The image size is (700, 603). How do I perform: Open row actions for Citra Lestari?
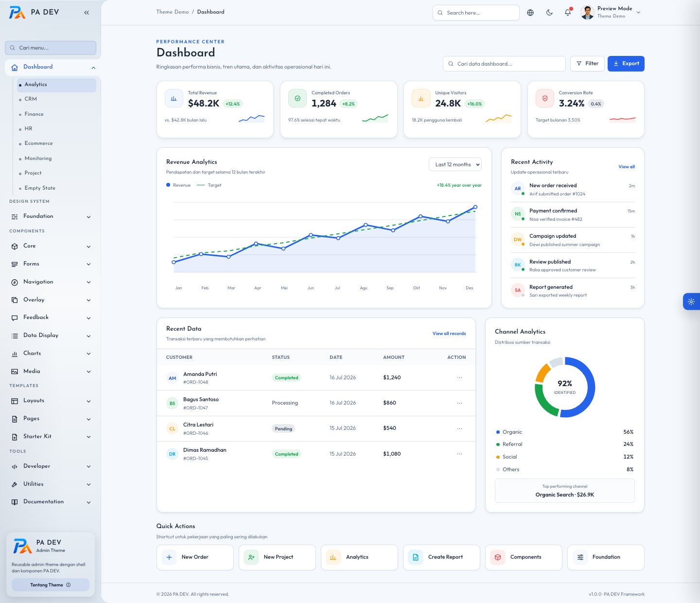(459, 428)
